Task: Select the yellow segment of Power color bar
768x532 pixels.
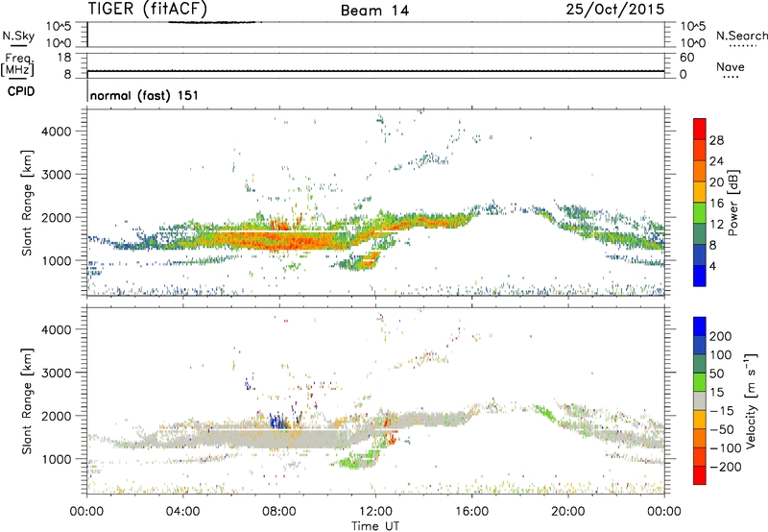Action: tap(700, 192)
